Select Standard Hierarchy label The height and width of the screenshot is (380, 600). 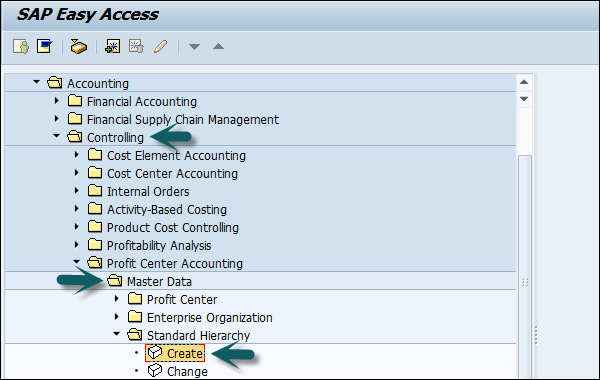199,335
